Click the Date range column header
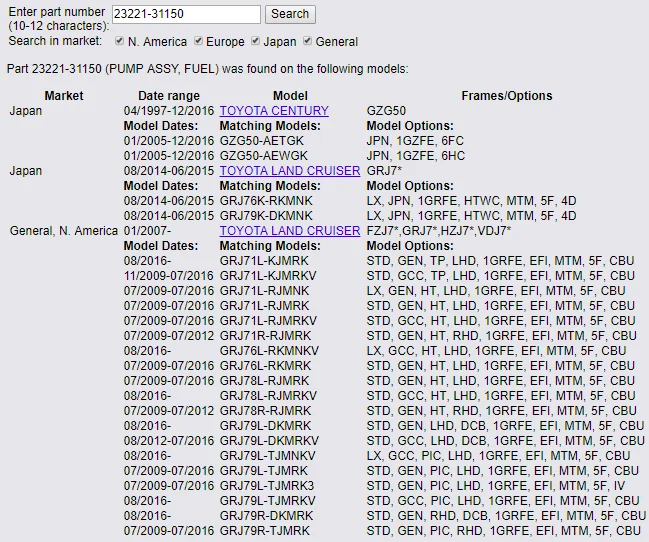The image size is (649, 542). [169, 96]
